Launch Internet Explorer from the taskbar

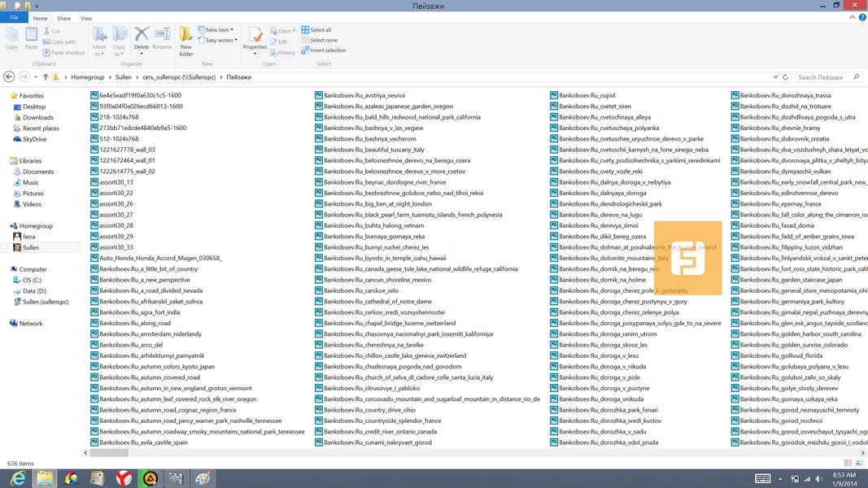click(17, 478)
